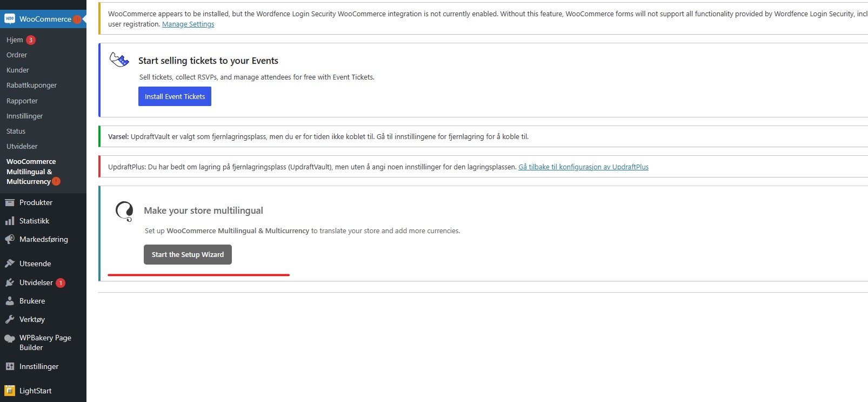The height and width of the screenshot is (402, 868).
Task: Click the Make your store multilingual heading
Action: pos(203,210)
